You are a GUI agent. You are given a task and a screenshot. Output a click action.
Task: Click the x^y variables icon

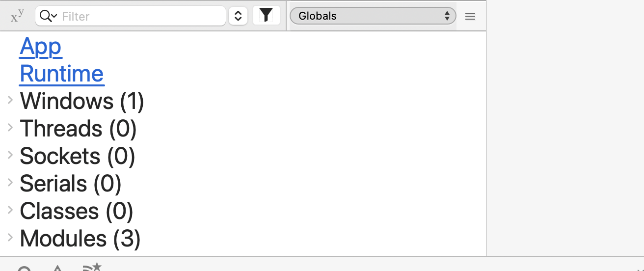(17, 16)
